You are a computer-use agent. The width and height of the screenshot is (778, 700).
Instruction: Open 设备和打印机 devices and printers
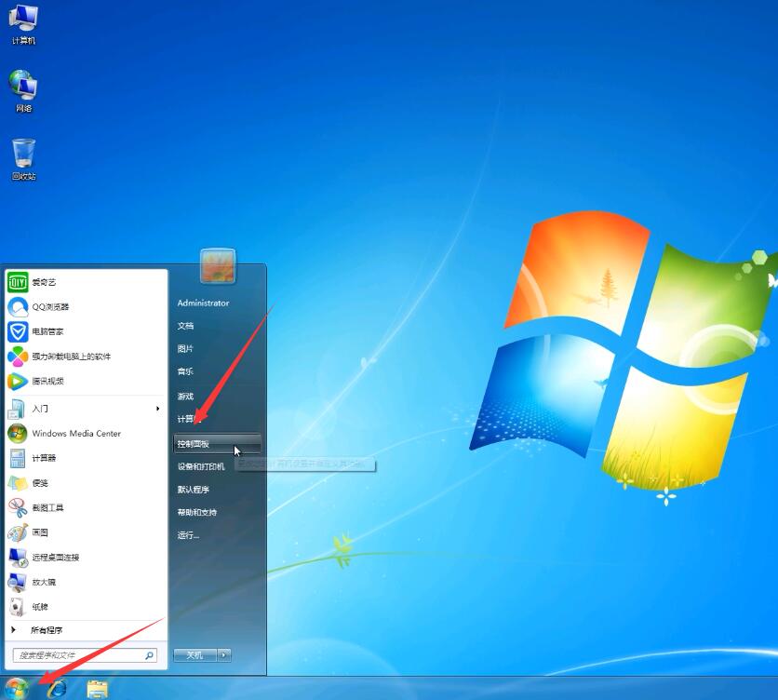(217, 466)
